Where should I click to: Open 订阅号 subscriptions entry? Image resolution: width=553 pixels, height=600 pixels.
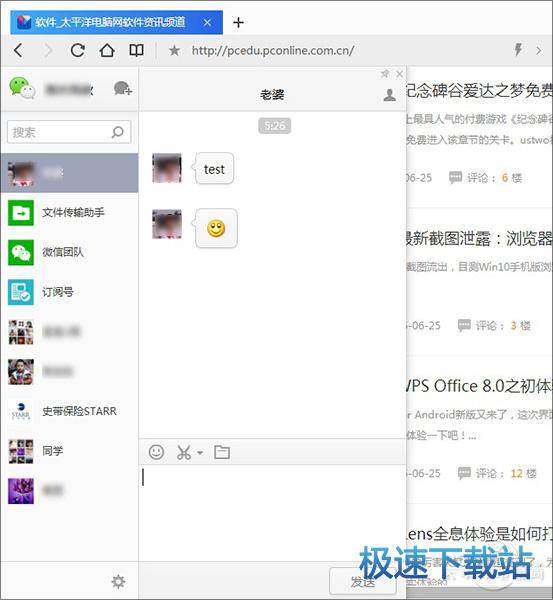pos(69,292)
